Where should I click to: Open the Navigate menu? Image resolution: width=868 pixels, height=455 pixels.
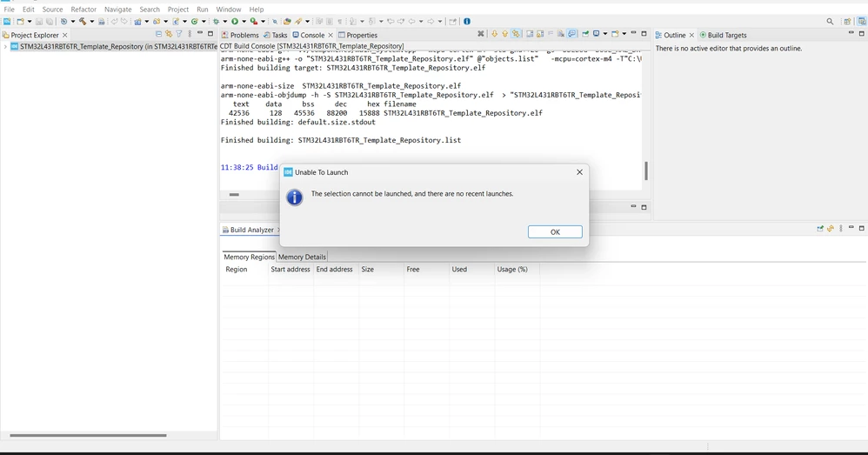[x=118, y=10]
